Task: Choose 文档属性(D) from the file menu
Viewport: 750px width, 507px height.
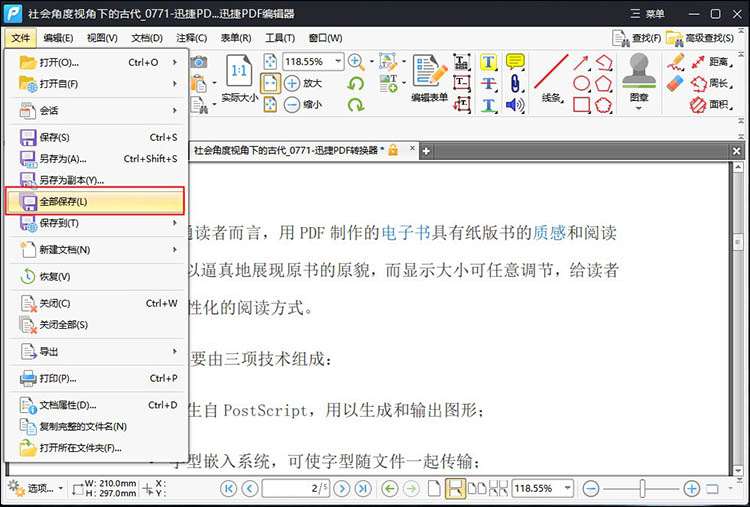Action: (x=95, y=405)
